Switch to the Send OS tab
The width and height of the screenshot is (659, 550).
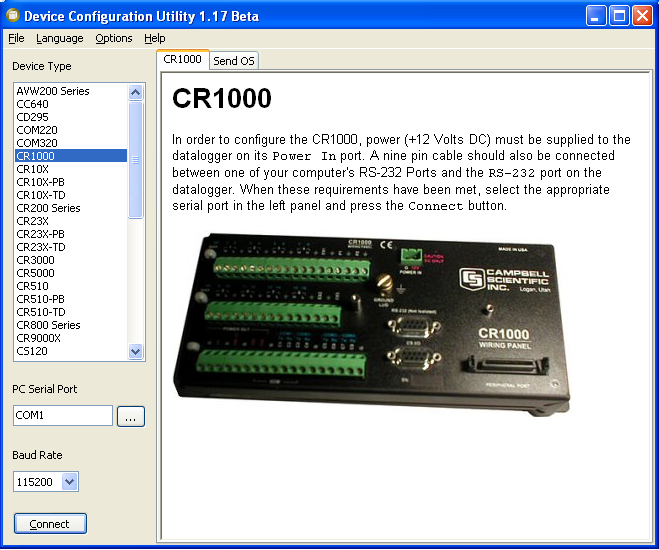tap(234, 61)
